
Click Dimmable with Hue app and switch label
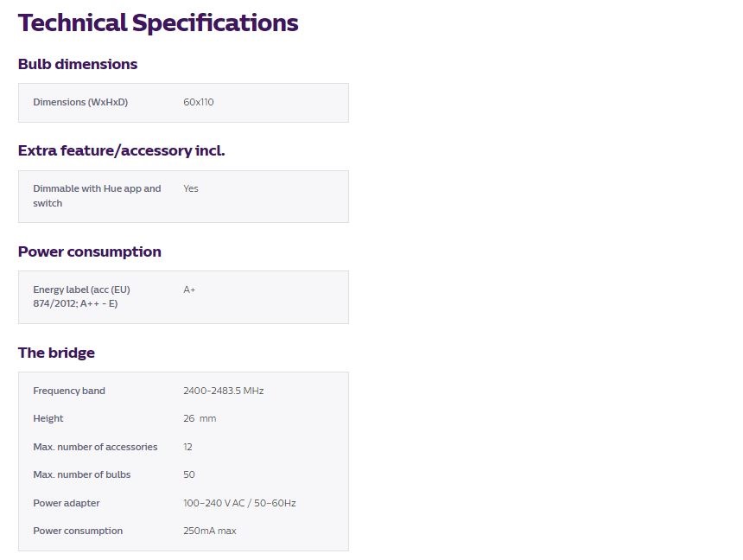click(x=97, y=196)
